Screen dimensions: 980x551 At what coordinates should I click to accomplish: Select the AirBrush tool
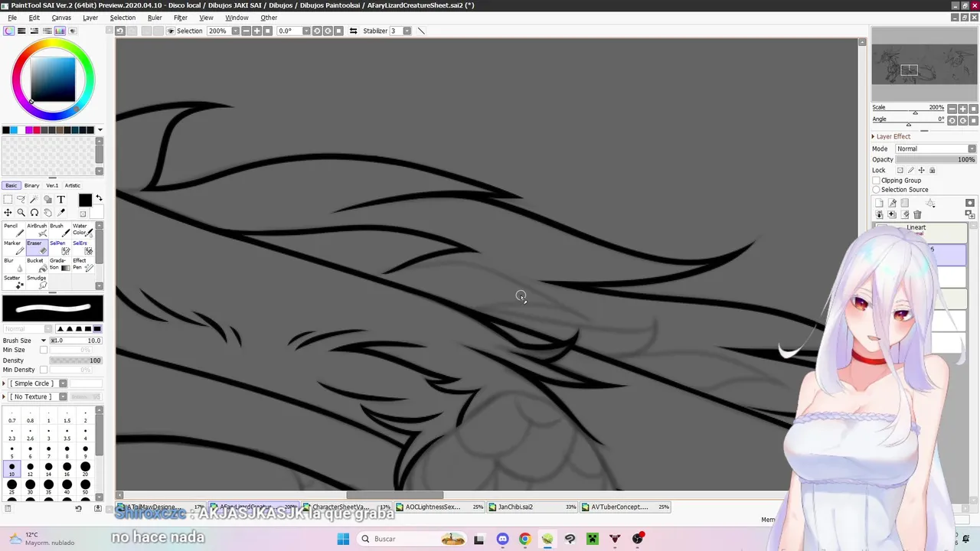tap(37, 230)
